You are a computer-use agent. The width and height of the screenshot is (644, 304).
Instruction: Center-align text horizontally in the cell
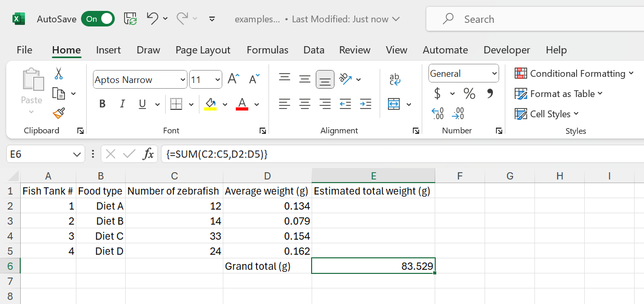305,104
